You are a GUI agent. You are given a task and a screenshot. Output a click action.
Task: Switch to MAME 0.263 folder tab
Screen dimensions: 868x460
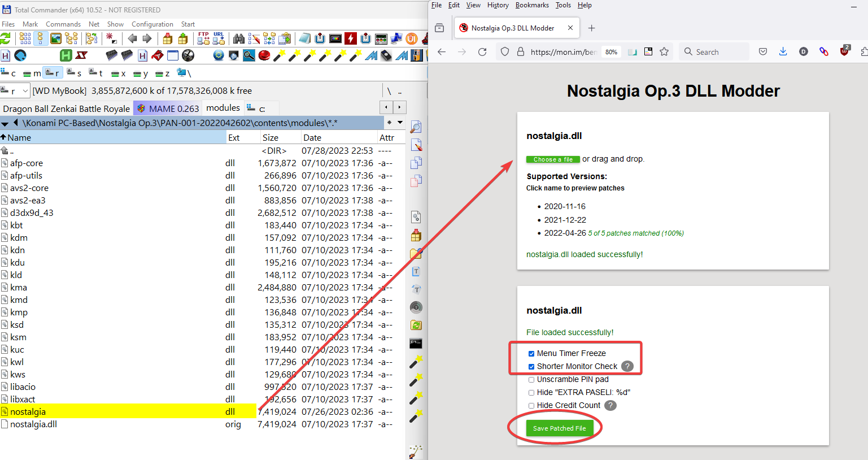coord(168,109)
